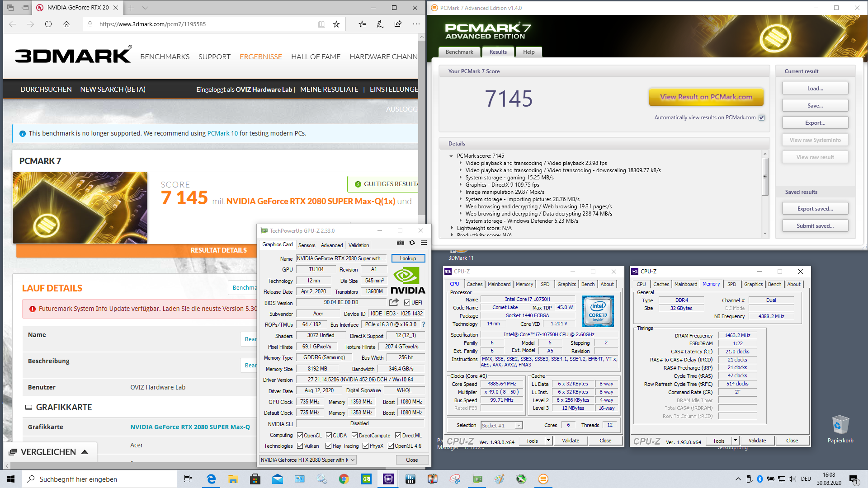Screen dimensions: 868x488
Task: Open Windows Start menu
Action: [11, 479]
